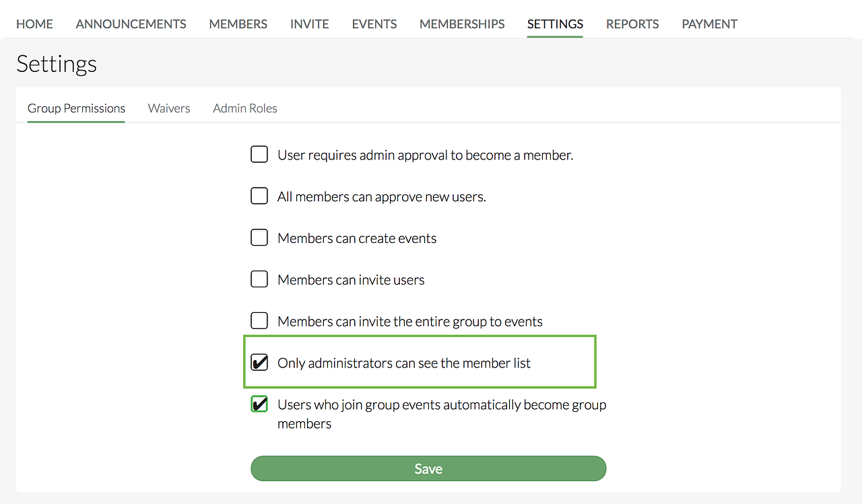This screenshot has height=504, width=862.
Task: Select the Group Permissions sub-tab
Action: coord(76,108)
